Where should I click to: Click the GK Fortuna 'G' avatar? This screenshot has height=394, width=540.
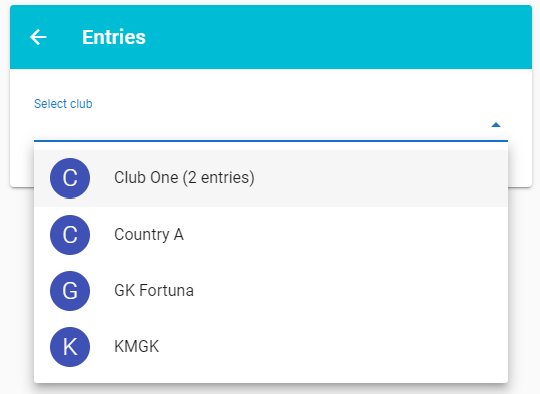tap(70, 291)
